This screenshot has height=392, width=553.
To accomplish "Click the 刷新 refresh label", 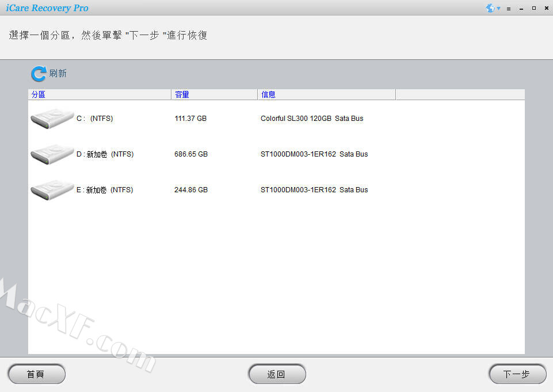I will point(58,74).
